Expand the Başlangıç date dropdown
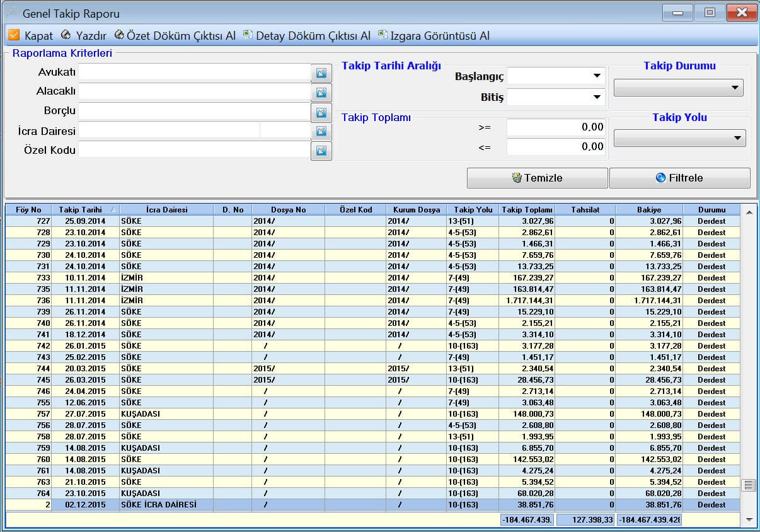Viewport: 760px width, 532px height. 596,76
